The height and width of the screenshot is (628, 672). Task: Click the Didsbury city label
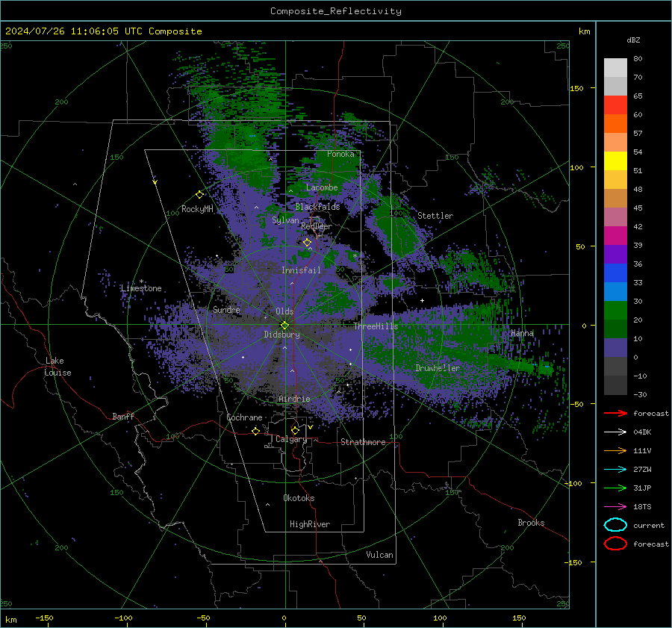281,335
